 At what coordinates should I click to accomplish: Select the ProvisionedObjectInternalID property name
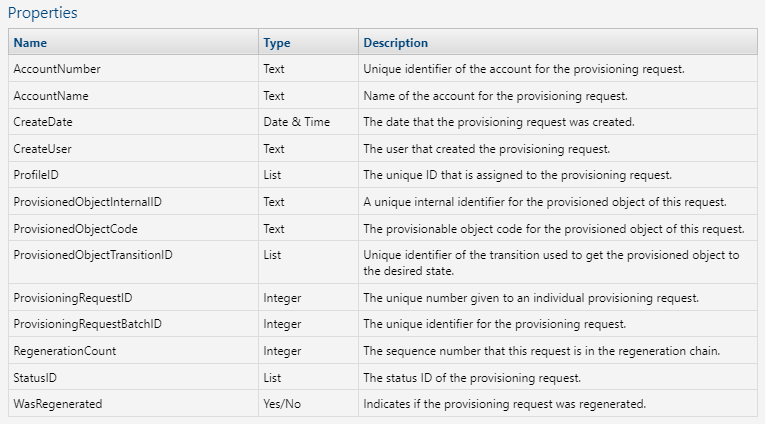[87, 202]
